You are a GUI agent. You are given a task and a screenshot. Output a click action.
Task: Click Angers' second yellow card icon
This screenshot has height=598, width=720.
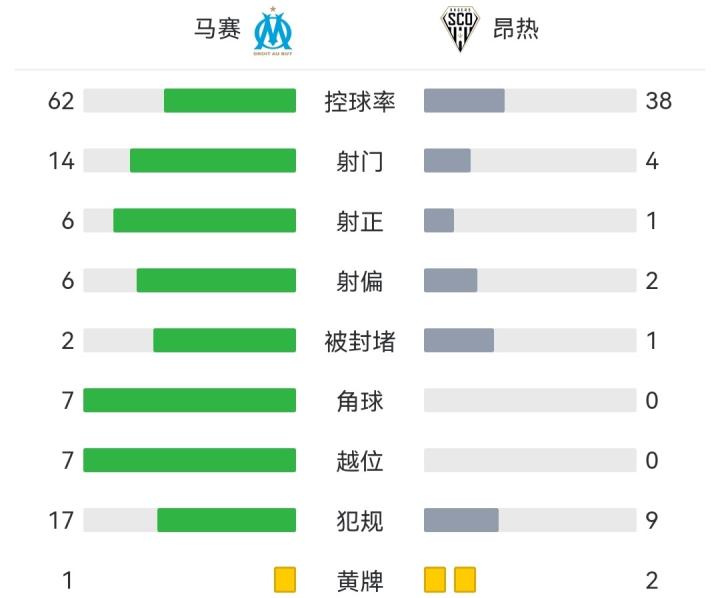(x=465, y=580)
